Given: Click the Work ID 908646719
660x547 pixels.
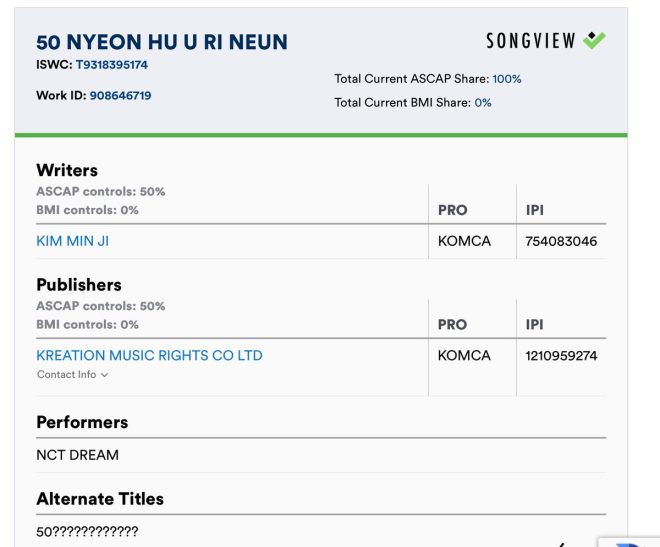Looking at the screenshot, I should (120, 96).
